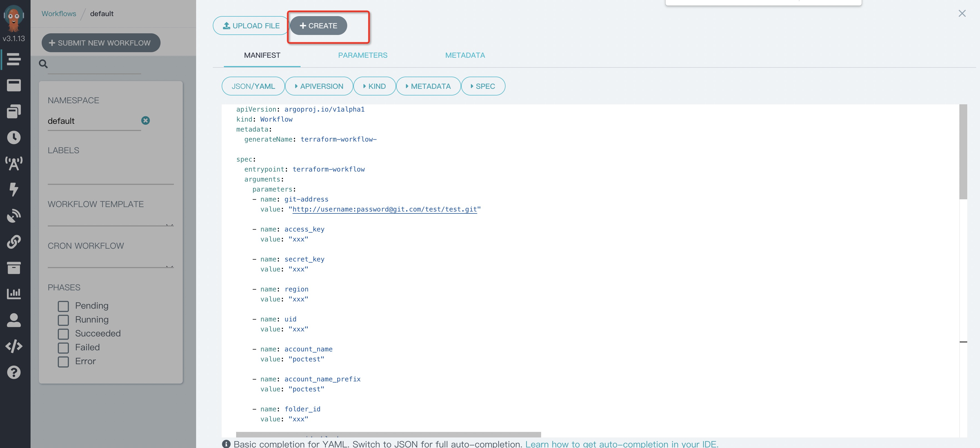The image size is (980, 448).
Task: Switch to the PARAMETERS tab
Action: (x=362, y=55)
